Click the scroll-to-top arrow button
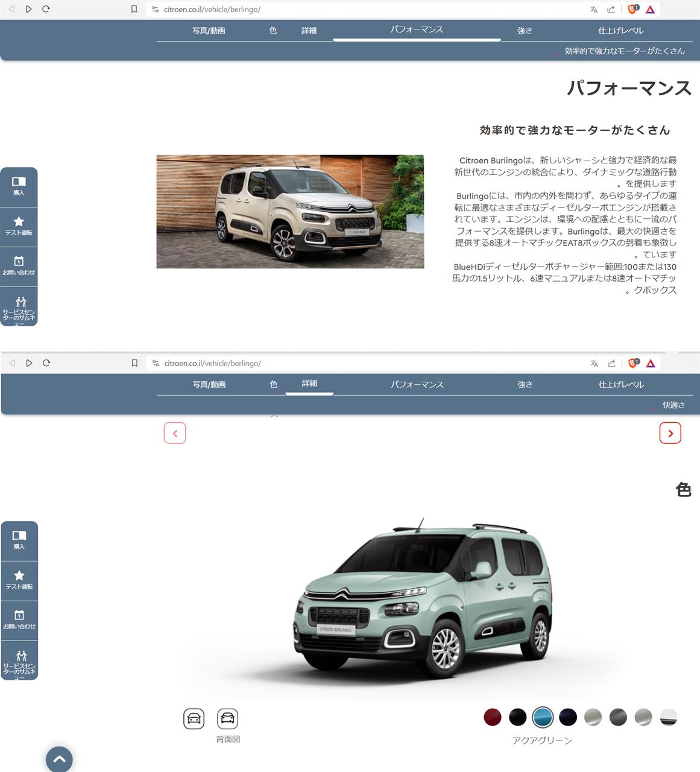 click(x=59, y=759)
